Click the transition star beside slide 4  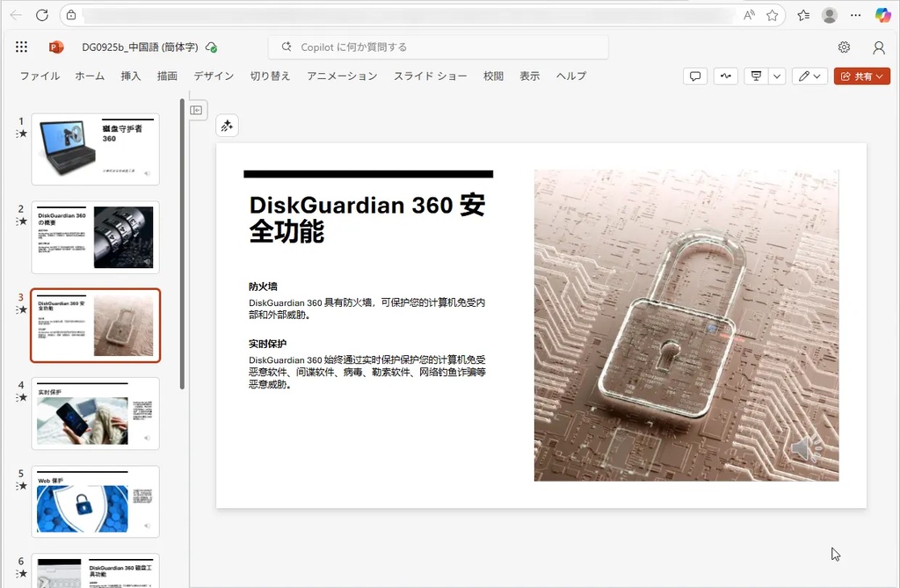22,397
